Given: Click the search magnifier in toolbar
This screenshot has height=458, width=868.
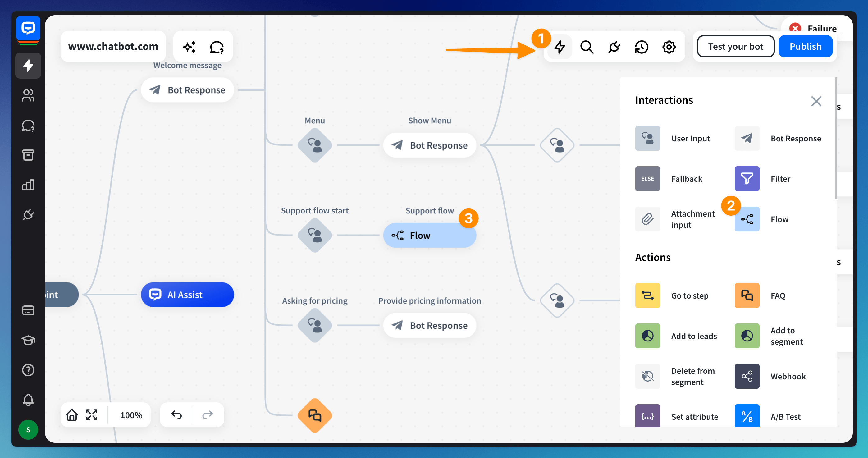Looking at the screenshot, I should tap(587, 47).
